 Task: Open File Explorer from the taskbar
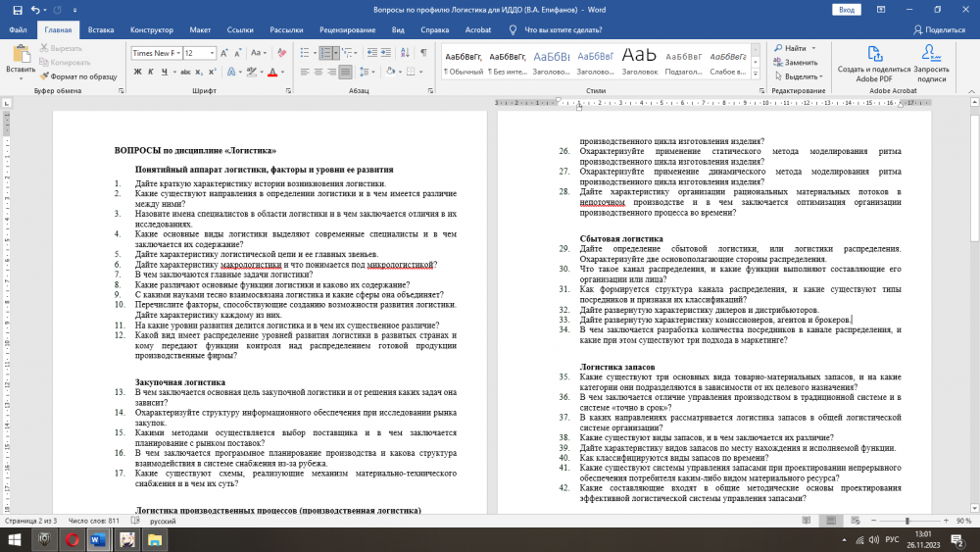154,539
